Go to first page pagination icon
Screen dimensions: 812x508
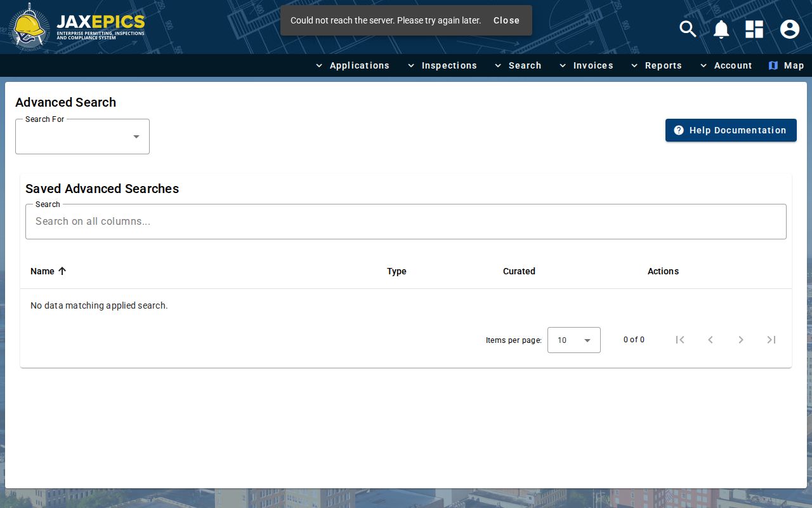(680, 340)
